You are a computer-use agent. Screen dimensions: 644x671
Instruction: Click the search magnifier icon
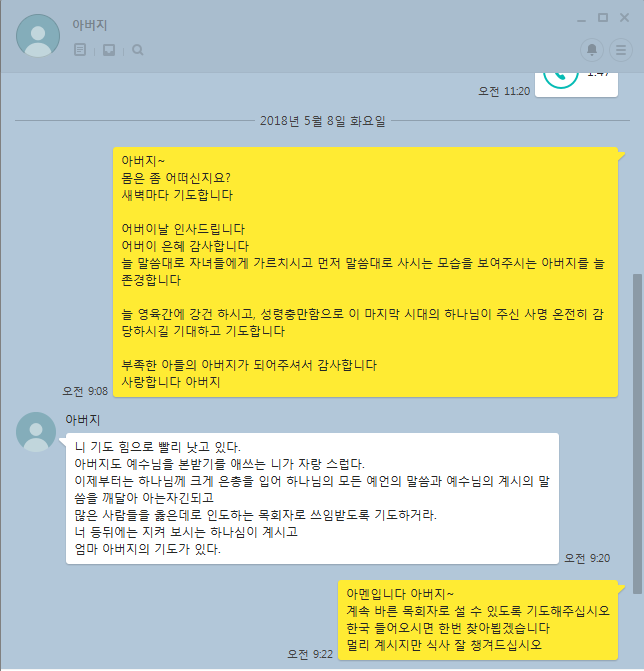[x=138, y=50]
